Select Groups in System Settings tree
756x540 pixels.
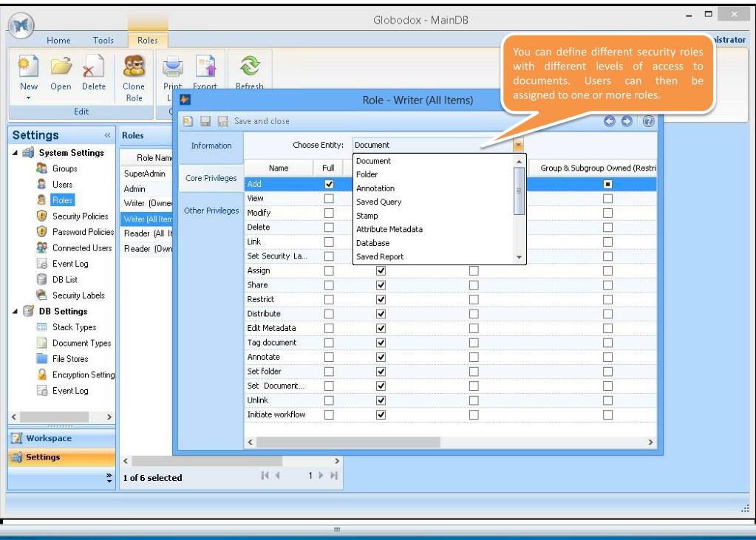(64, 168)
